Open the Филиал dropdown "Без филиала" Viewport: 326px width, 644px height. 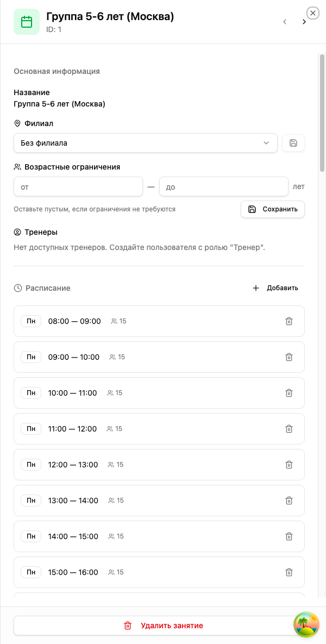pos(145,143)
